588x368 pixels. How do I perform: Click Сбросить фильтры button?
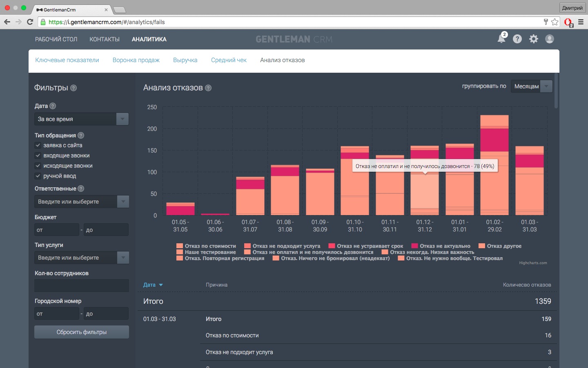82,332
